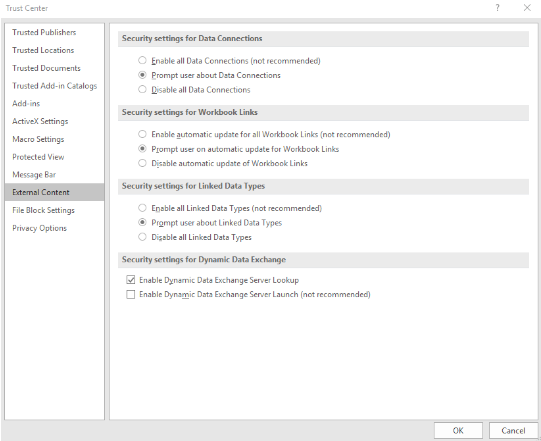The width and height of the screenshot is (541, 441).
Task: Toggle Enable Dynamic Data Exchange Server Lookup checkbox
Action: point(130,280)
